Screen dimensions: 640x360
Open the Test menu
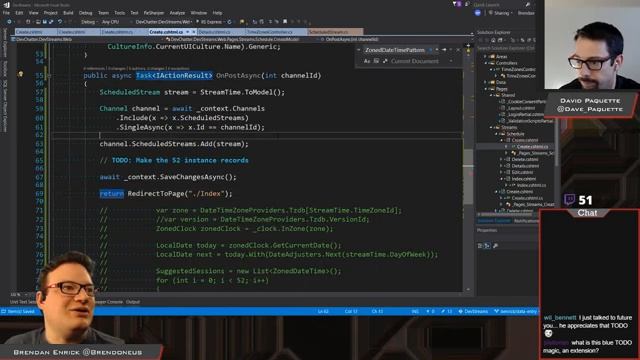pyautogui.click(x=134, y=13)
